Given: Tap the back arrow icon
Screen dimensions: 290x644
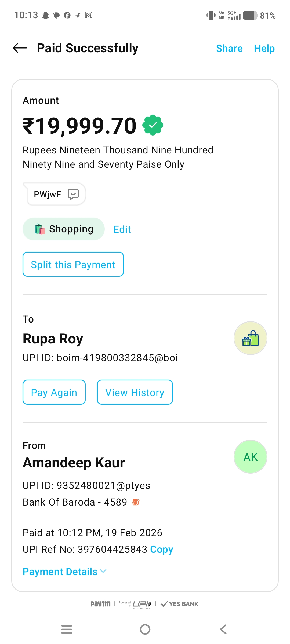Looking at the screenshot, I should [x=20, y=48].
